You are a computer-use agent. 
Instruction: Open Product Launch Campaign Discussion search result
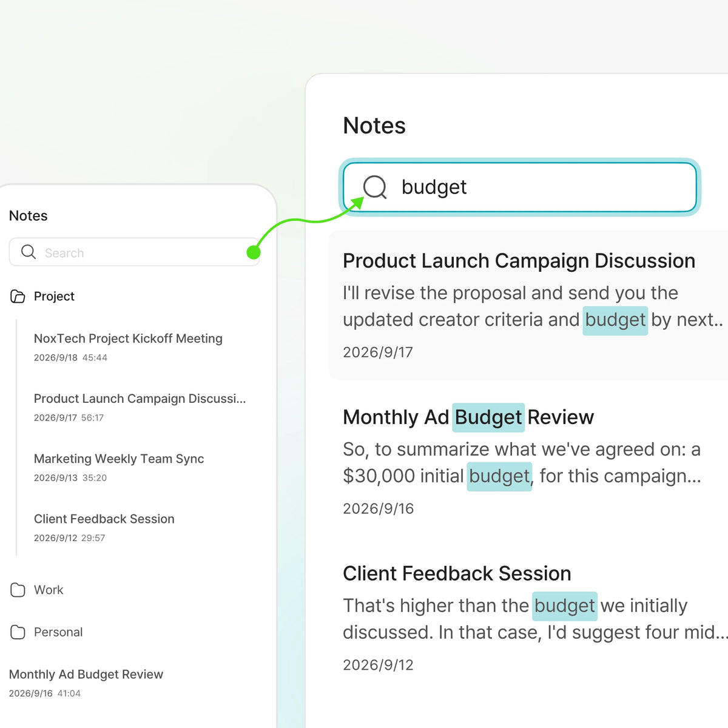pyautogui.click(x=528, y=305)
